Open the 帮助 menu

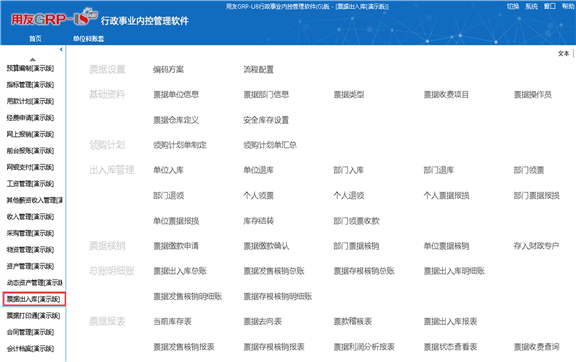pyautogui.click(x=568, y=6)
